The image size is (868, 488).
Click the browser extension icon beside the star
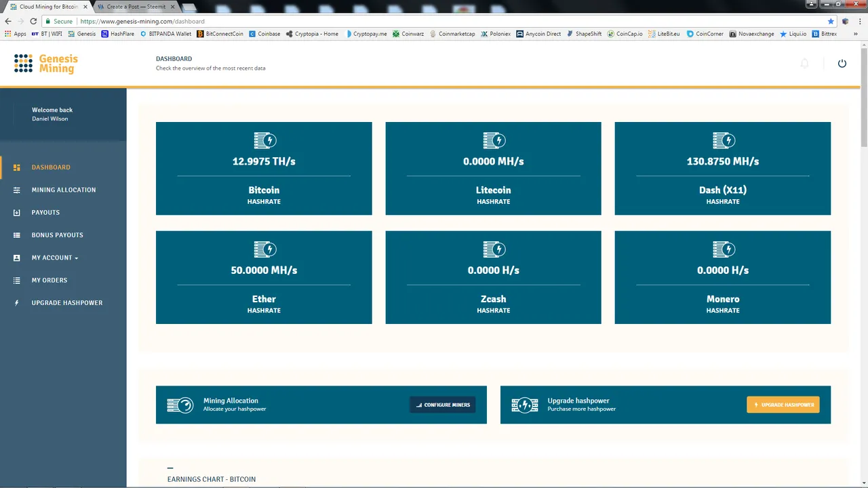pos(846,21)
